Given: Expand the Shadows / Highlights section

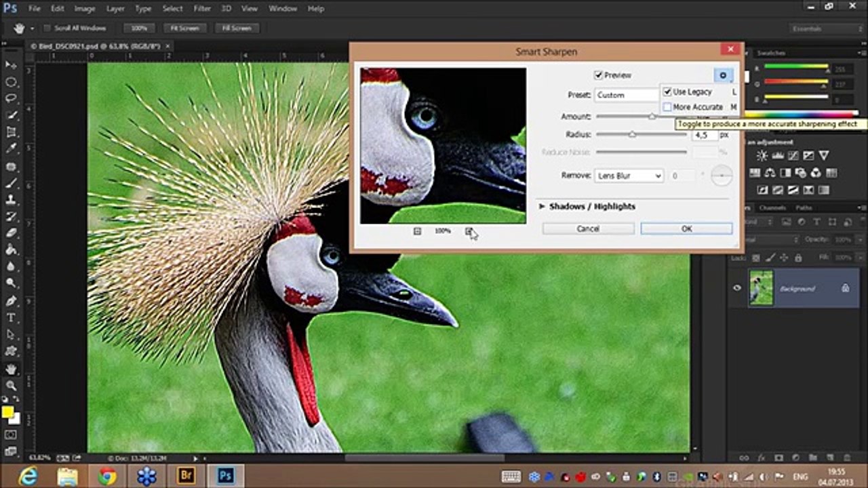Looking at the screenshot, I should coord(542,206).
